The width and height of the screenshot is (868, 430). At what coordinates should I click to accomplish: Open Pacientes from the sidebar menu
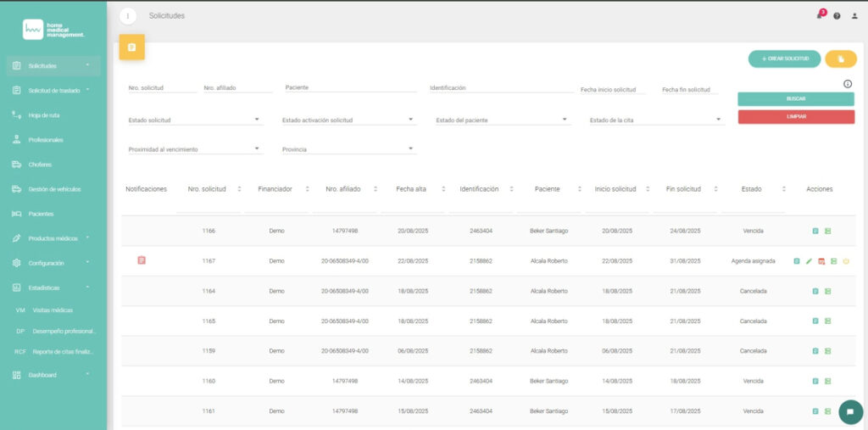[x=42, y=214]
